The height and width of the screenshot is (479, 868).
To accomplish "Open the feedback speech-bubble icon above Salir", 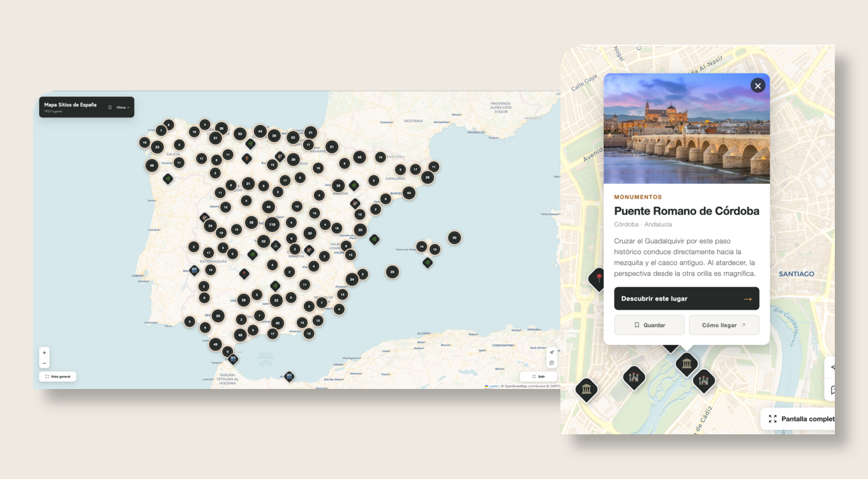I will tap(552, 363).
